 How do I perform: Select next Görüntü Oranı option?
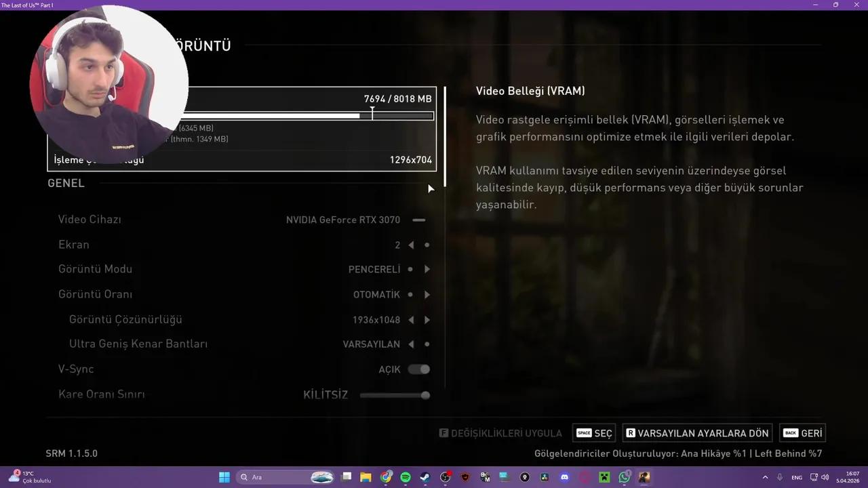427,294
